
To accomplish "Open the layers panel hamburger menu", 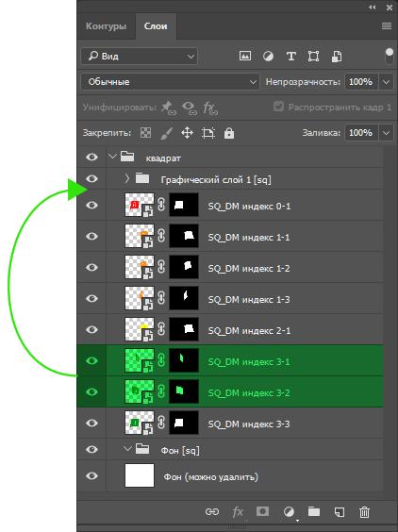I will click(387, 26).
